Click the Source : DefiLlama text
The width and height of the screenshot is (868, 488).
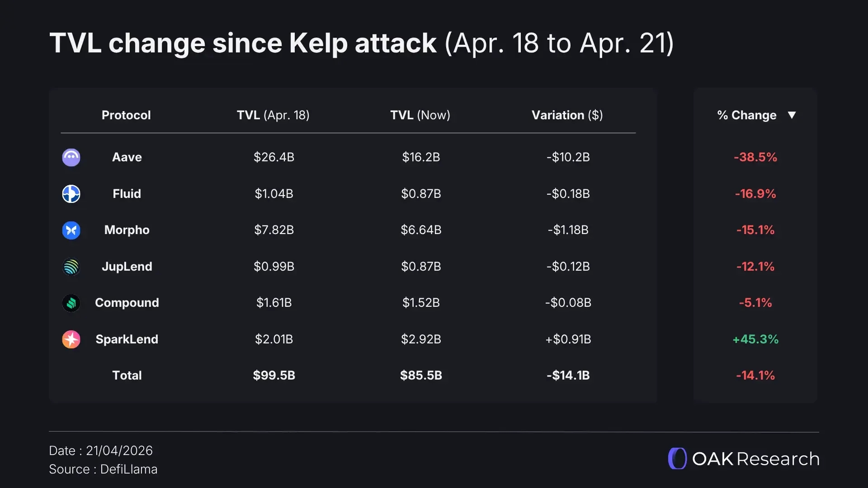point(103,469)
